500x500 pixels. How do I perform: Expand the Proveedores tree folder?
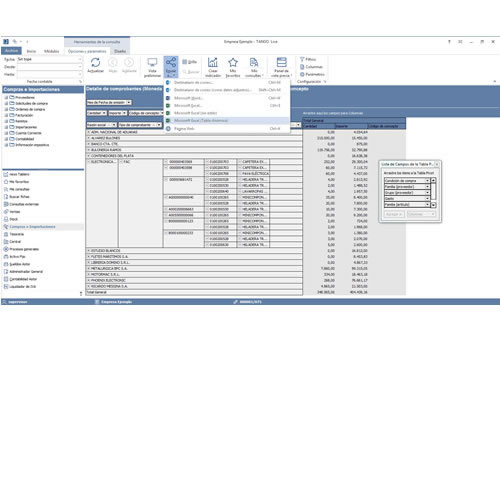[x=6, y=97]
